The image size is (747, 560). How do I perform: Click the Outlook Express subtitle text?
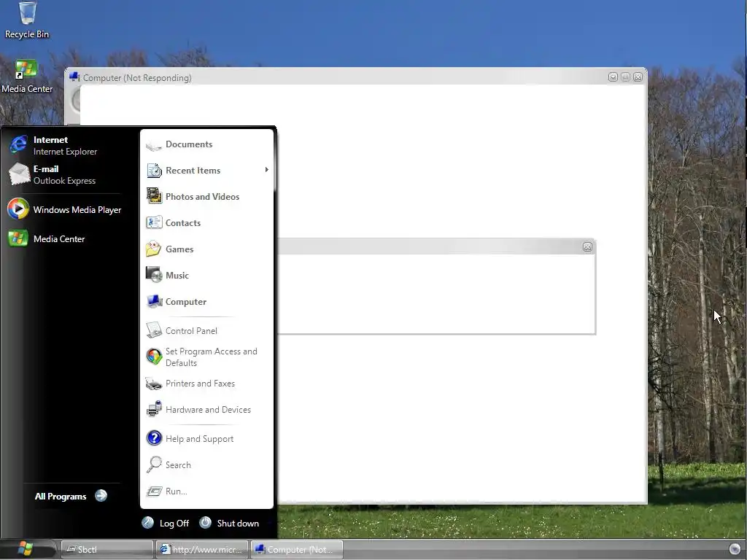64,181
